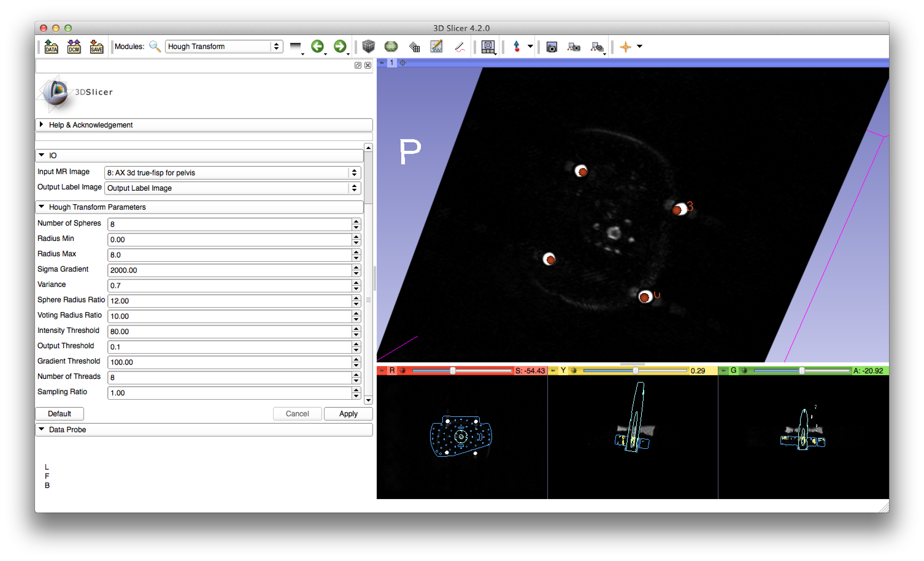The height and width of the screenshot is (561, 924).
Task: Open the Editor pencil module icon
Action: (x=436, y=47)
